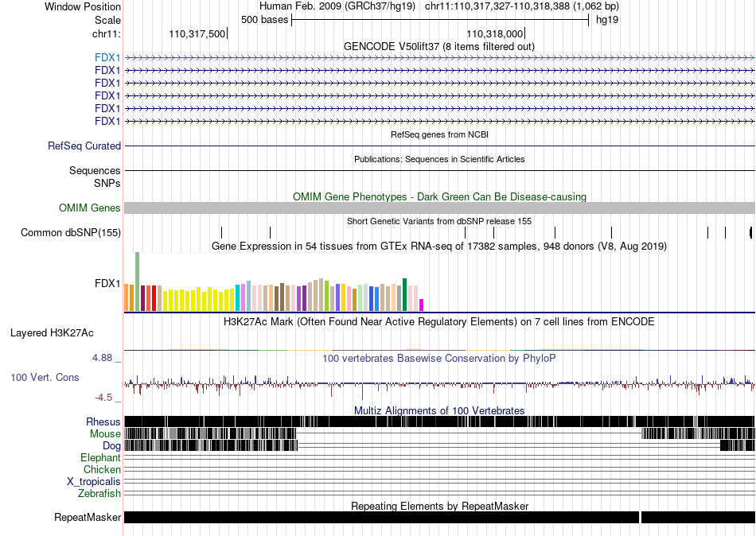756x536 pixels.
Task: Click '100 vertebrates Basewise Conservation by PhyloP' title
Action: pyautogui.click(x=439, y=358)
